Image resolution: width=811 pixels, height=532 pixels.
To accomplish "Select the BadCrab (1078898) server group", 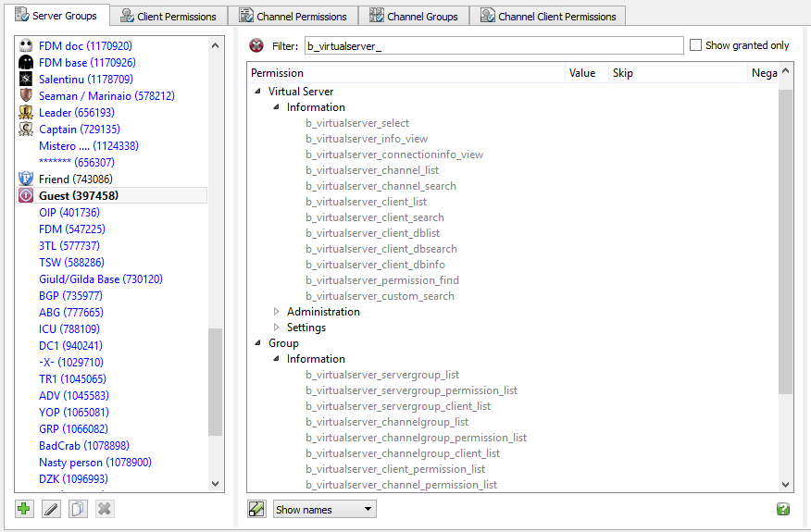I will (82, 446).
